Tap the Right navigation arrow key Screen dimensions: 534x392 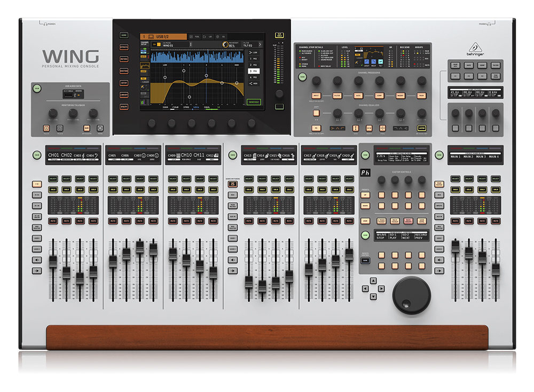[x=381, y=289]
